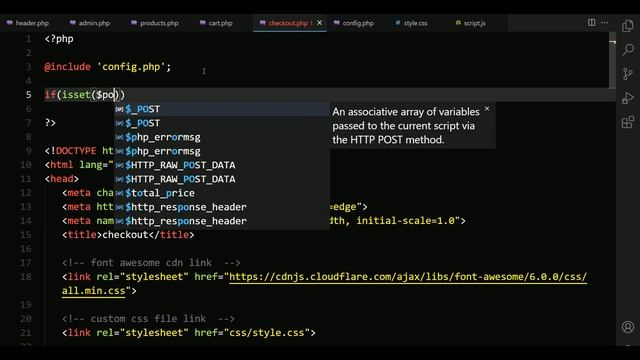Viewport: 640px width, 360px height.
Task: Open the Explorer view icon
Action: pyautogui.click(x=628, y=26)
